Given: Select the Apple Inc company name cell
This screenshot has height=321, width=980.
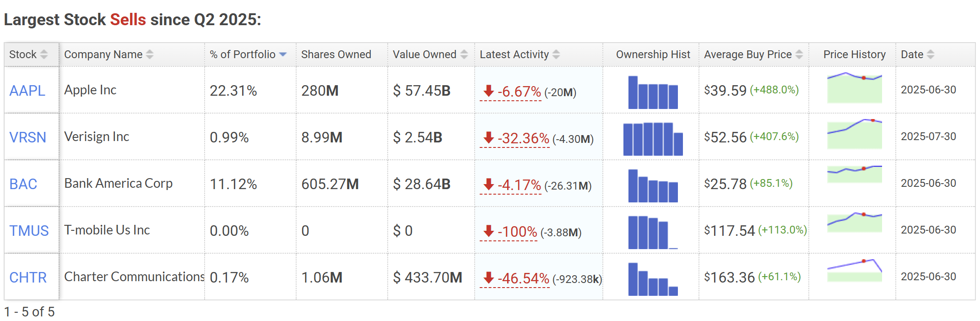Looking at the screenshot, I should (x=132, y=90).
